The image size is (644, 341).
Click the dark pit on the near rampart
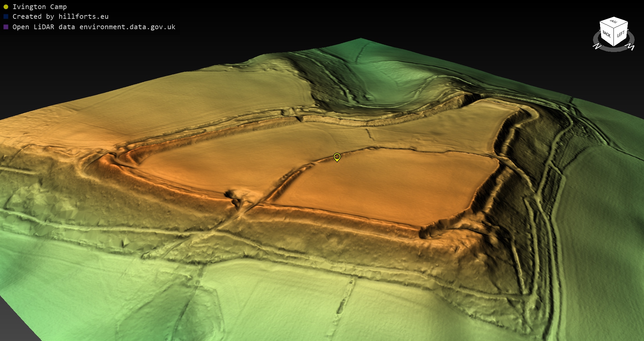pos(231,194)
